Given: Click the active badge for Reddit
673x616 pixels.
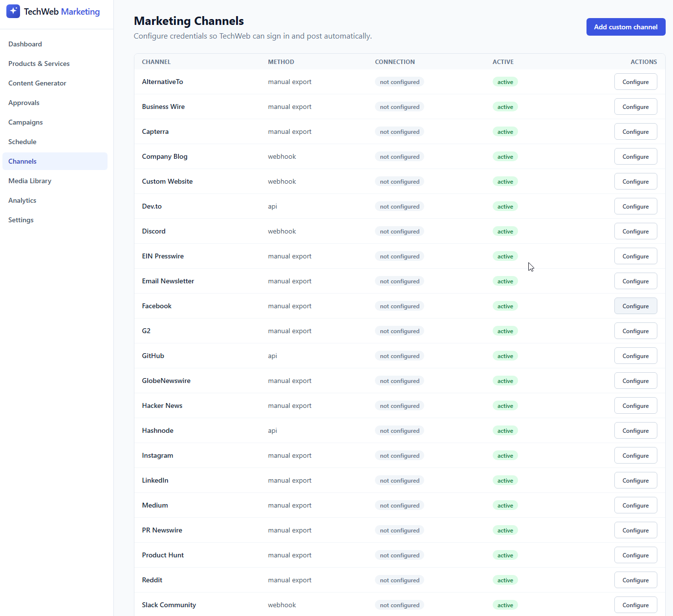Looking at the screenshot, I should click(x=505, y=580).
